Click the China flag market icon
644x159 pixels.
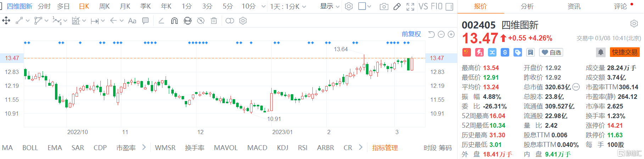point(466,53)
